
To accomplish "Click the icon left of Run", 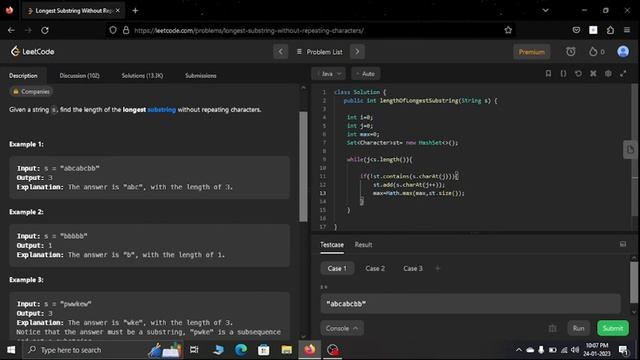I will [x=552, y=328].
